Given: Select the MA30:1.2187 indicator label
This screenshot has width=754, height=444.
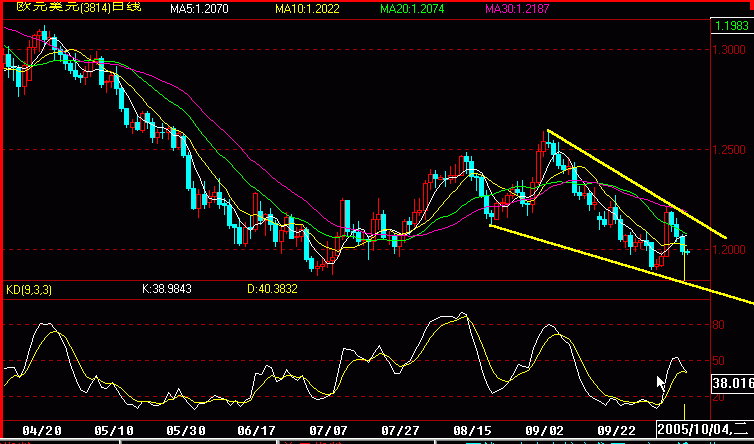Looking at the screenshot, I should (517, 9).
